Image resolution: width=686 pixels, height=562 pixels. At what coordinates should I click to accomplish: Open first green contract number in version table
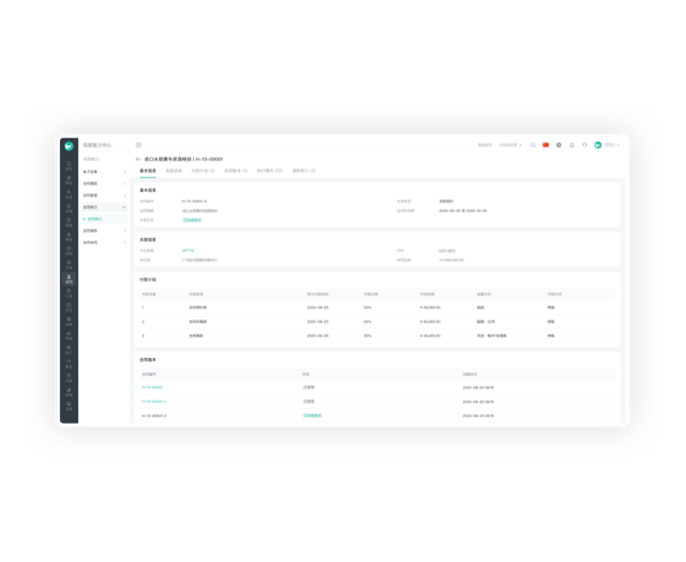tap(152, 387)
